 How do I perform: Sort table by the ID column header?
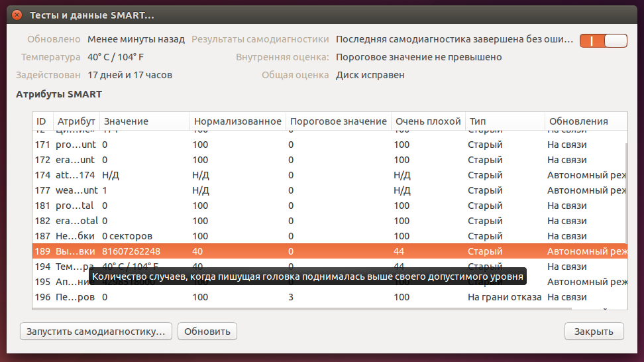pos(42,121)
